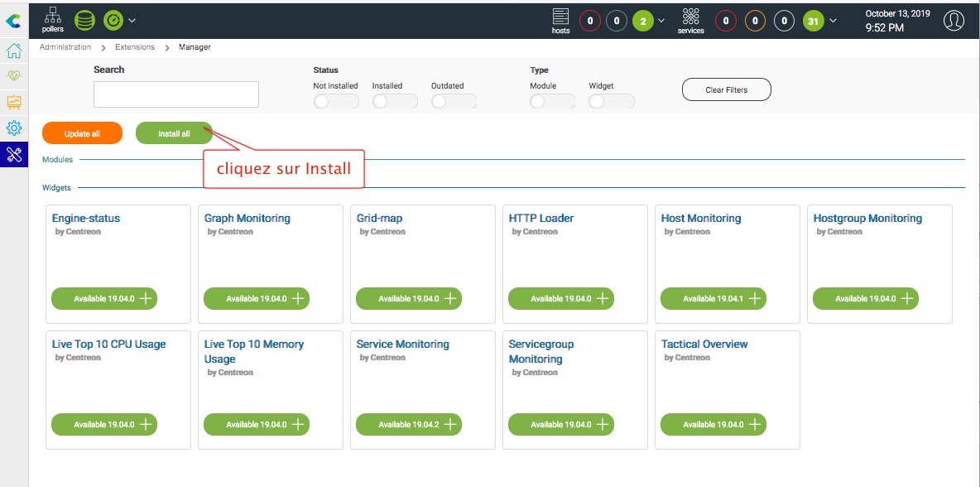Click the hosts icon in header
This screenshot has width=980, height=487.
[x=560, y=20]
